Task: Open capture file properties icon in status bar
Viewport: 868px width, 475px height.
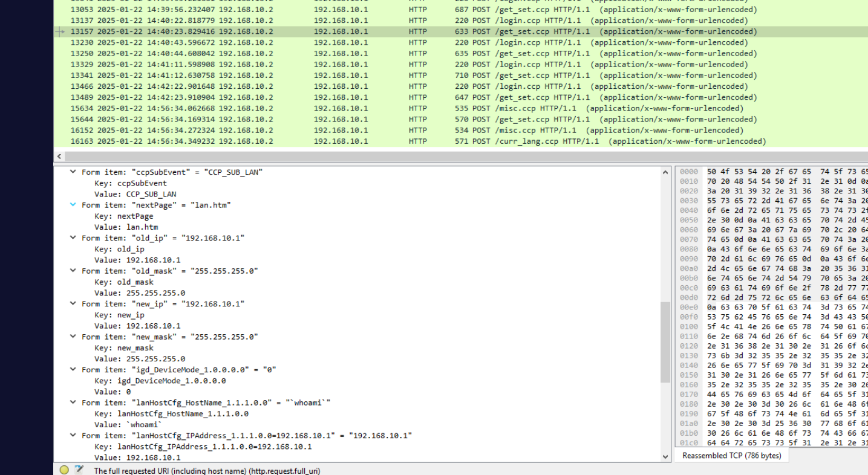Action: (x=79, y=470)
